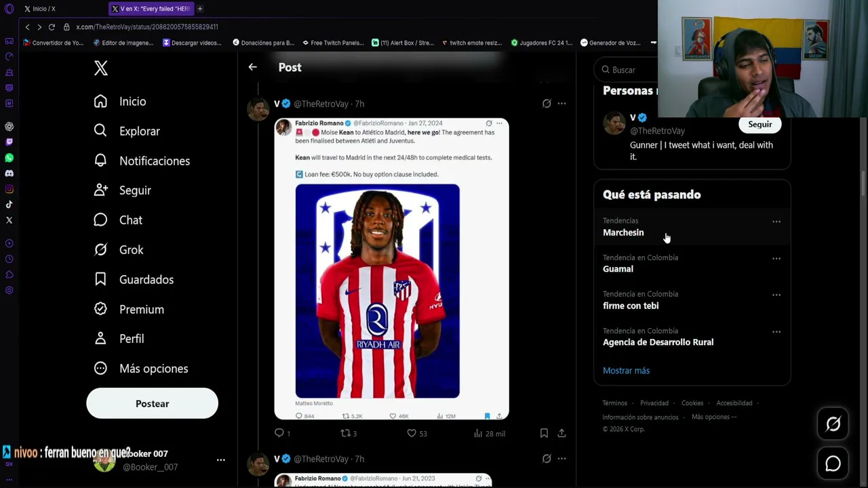Click the X logo above Inicio
The image size is (868, 488).
[x=101, y=68]
